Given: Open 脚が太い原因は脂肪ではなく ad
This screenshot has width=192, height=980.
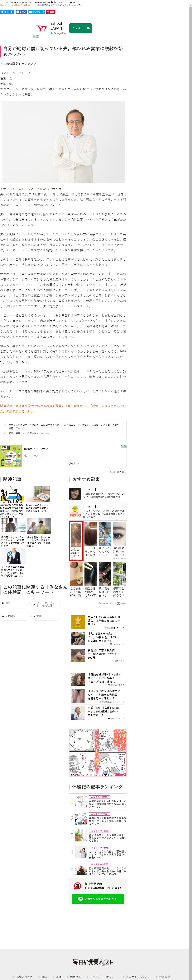Looking at the screenshot, I should pos(98,696).
